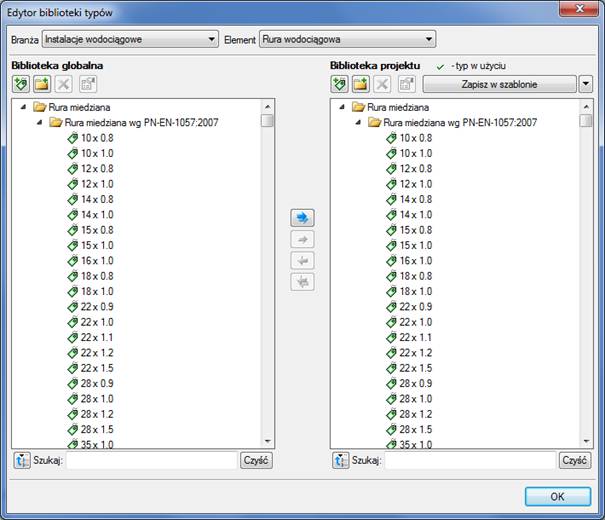Click properties icon in global library toolbar
Image resolution: width=605 pixels, height=520 pixels.
[88, 84]
